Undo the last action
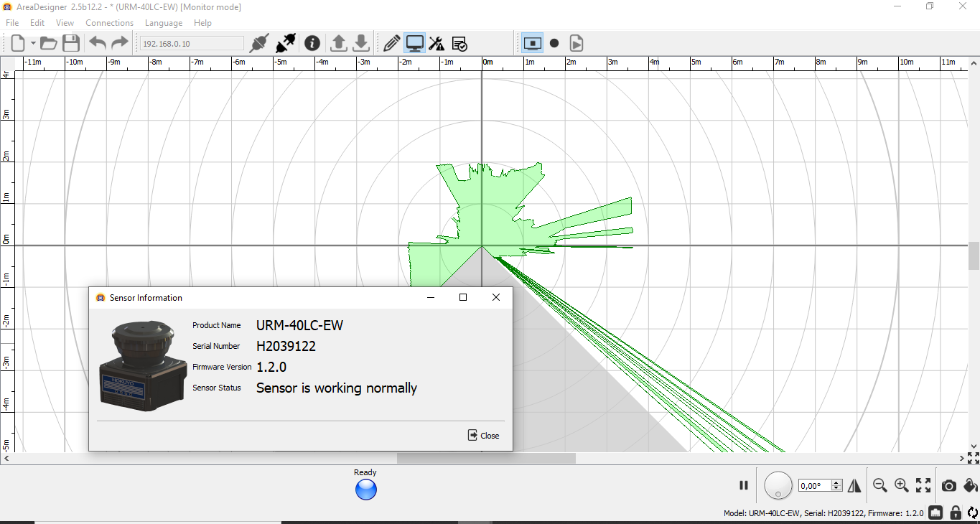Screen dimensions: 980x524 tap(98, 43)
